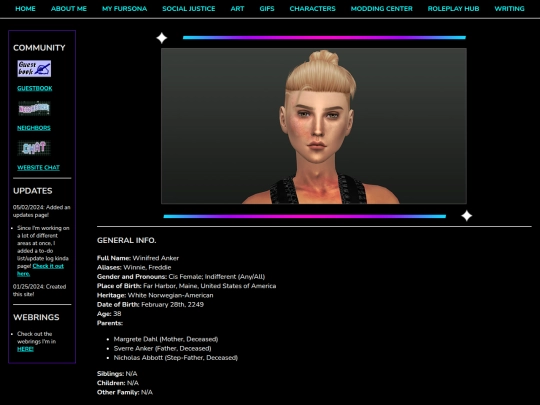This screenshot has width=540, height=405.
Task: Go to the ABOUT ME page
Action: [69, 9]
